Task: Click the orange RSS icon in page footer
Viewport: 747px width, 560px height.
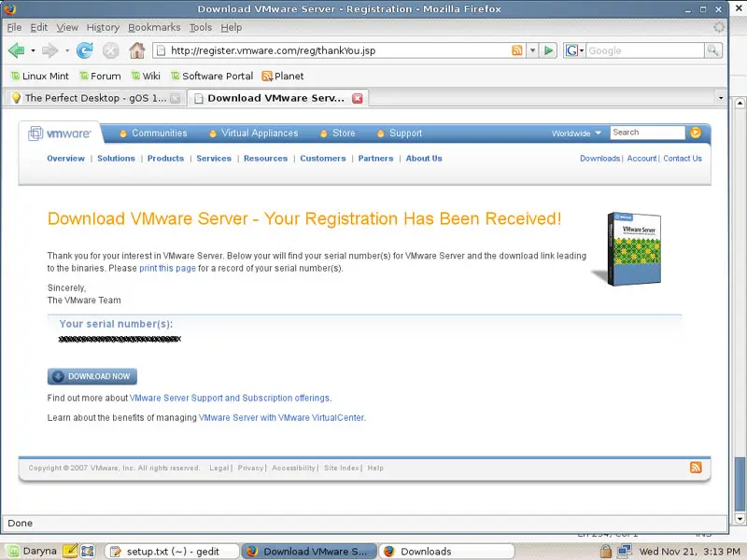Action: point(696,468)
